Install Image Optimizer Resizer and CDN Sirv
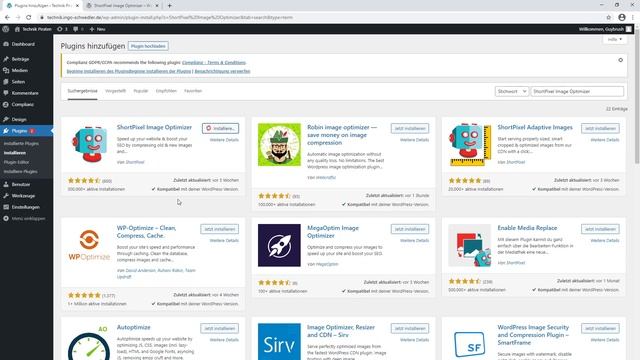 410,328
